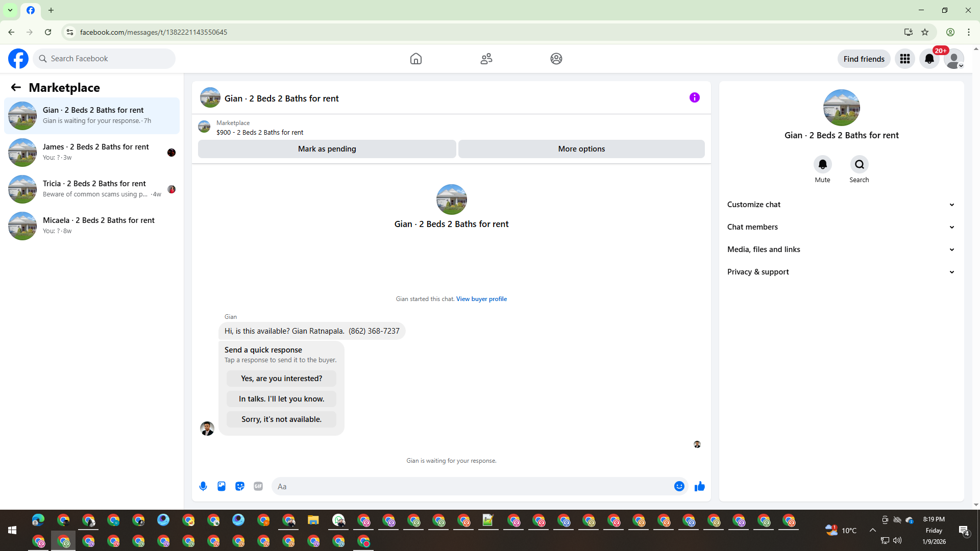Open the attach photo icon
The height and width of the screenshot is (551, 980).
[x=222, y=486]
